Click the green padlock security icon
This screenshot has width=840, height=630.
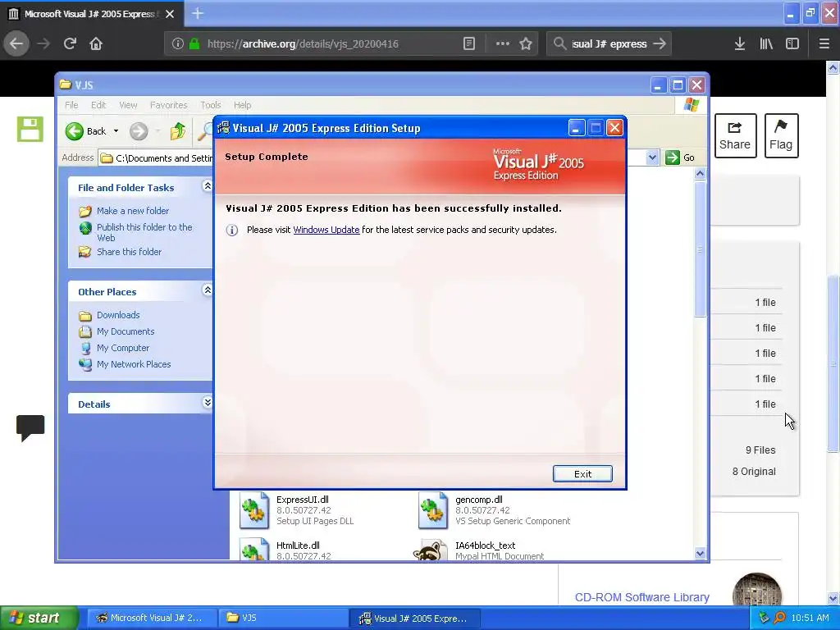coord(194,43)
